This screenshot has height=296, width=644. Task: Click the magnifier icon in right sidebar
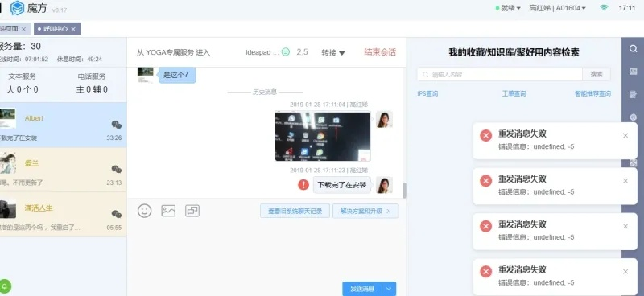(x=633, y=48)
